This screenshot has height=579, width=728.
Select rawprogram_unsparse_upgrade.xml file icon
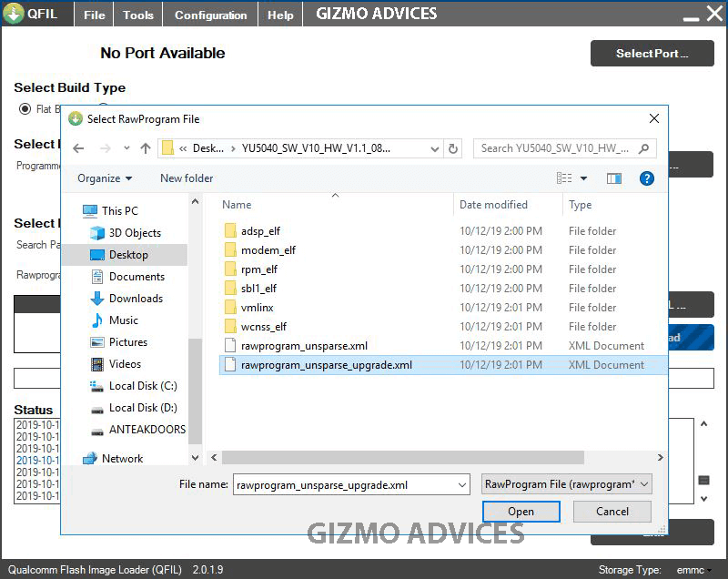(230, 364)
